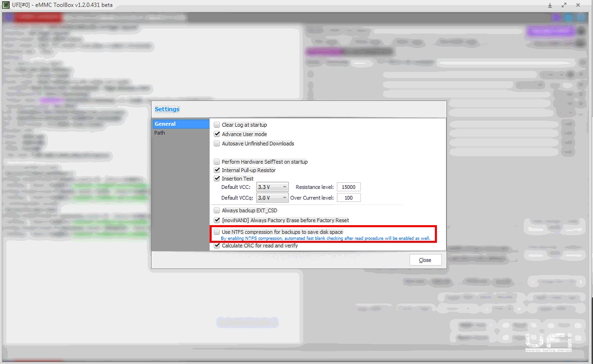Enable Autosave Unfinished Downloads
The image size is (593, 364).
(217, 143)
